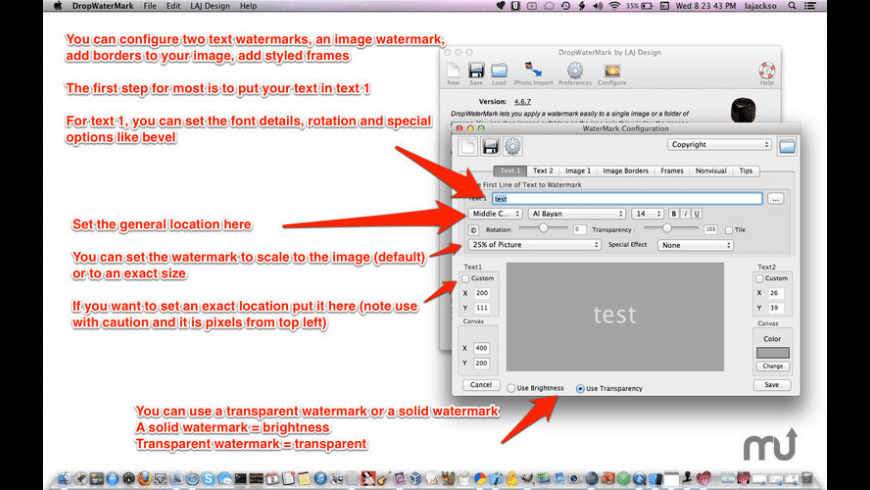
Task: Switch to Image 1 tab
Action: tap(578, 171)
